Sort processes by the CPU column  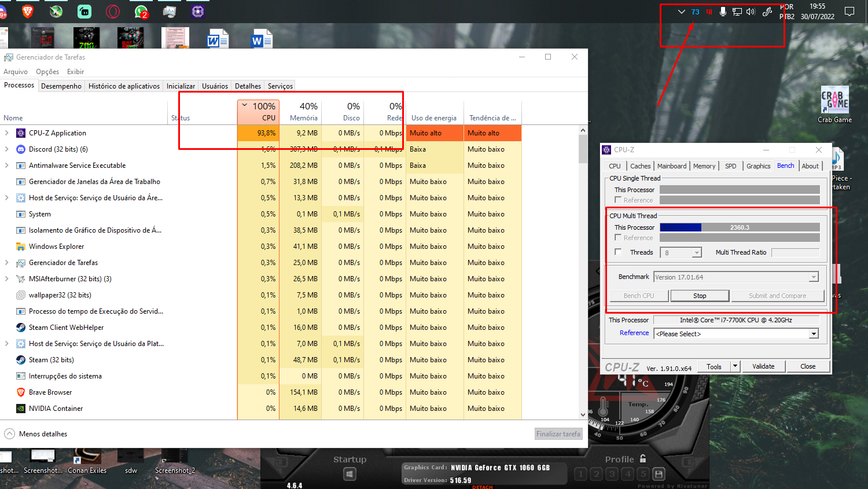click(258, 112)
